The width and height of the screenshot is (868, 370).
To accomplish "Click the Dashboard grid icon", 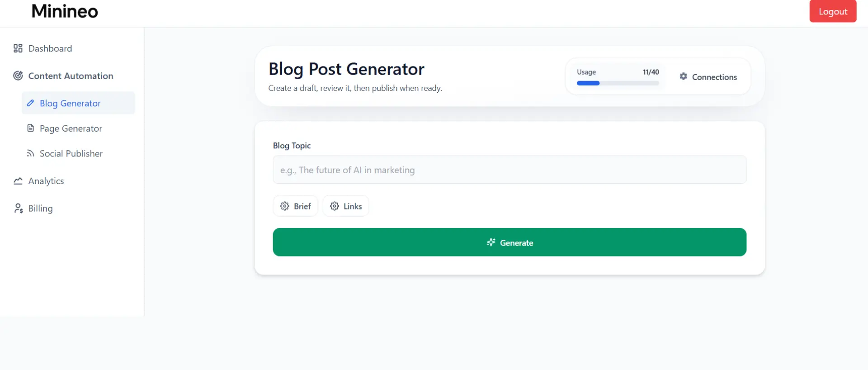I will point(18,48).
